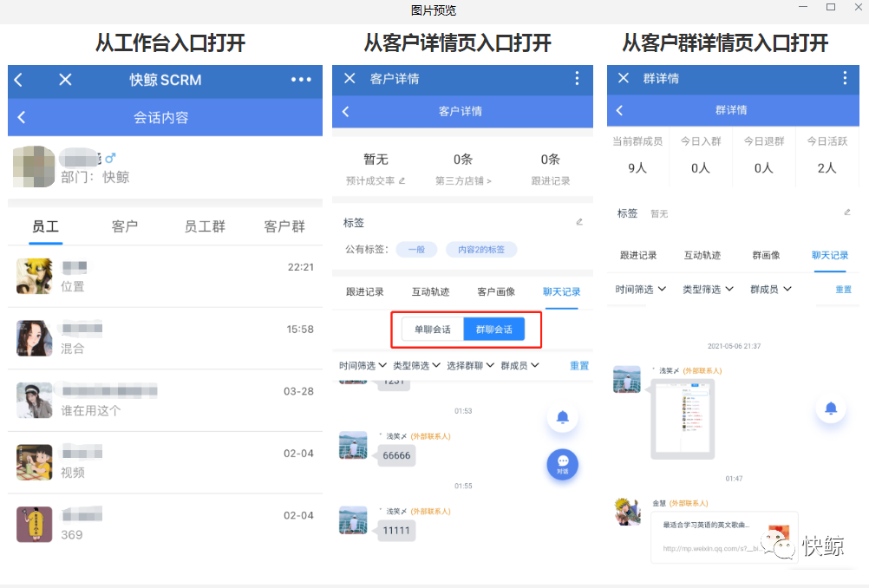Expand 类型筛选 dropdown in 客户详情
This screenshot has width=869, height=588.
(417, 365)
